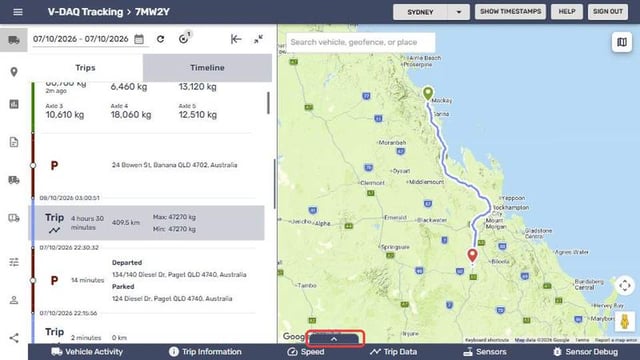Viewport: 640px width, 360px height.
Task: Click the trip graph line icon
Action: tap(54, 231)
